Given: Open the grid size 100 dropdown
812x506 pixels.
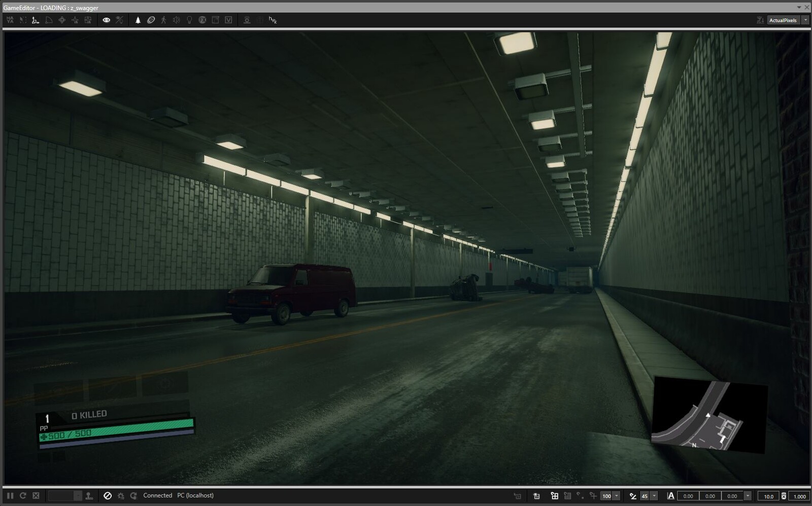Looking at the screenshot, I should pyautogui.click(x=617, y=496).
